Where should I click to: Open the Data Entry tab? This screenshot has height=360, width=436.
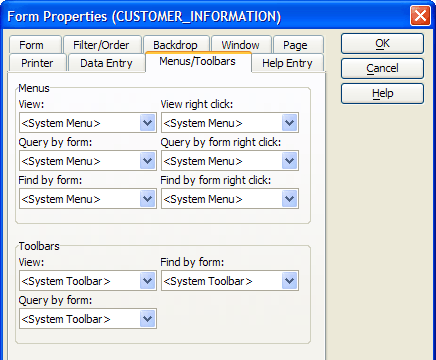(107, 63)
